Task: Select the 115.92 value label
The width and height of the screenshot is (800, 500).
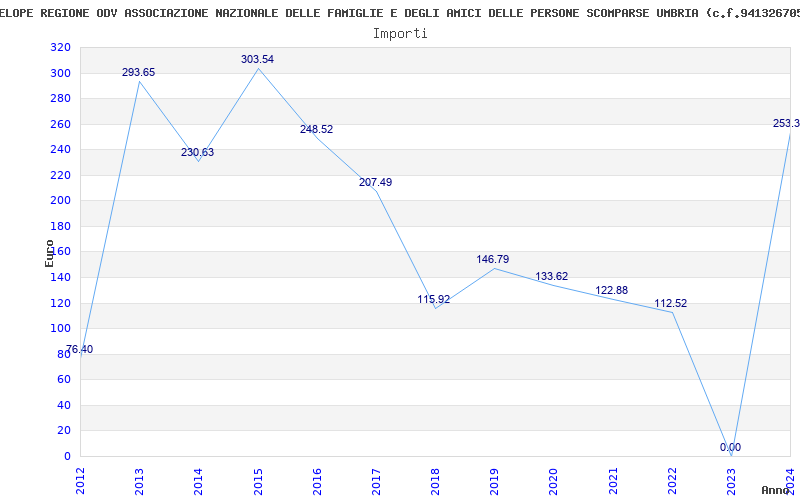Action: (x=434, y=299)
